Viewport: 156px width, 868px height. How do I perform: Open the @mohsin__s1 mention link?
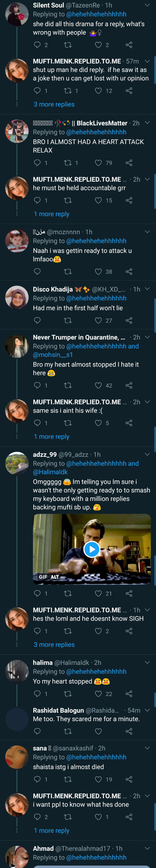(x=53, y=355)
